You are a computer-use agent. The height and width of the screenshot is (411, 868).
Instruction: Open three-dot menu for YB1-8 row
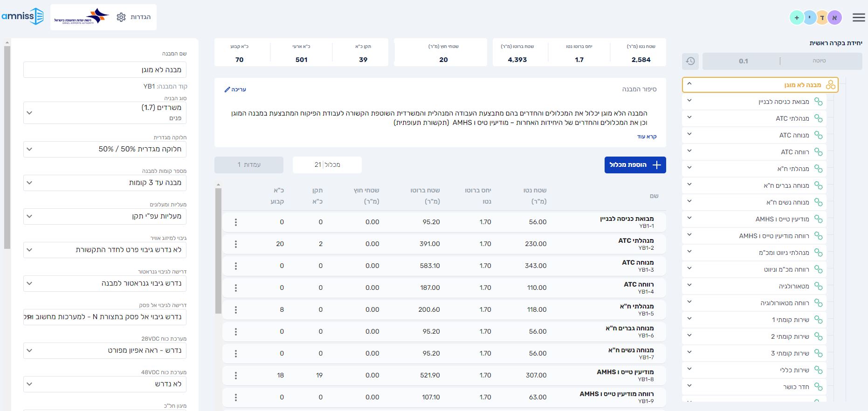[x=236, y=376]
